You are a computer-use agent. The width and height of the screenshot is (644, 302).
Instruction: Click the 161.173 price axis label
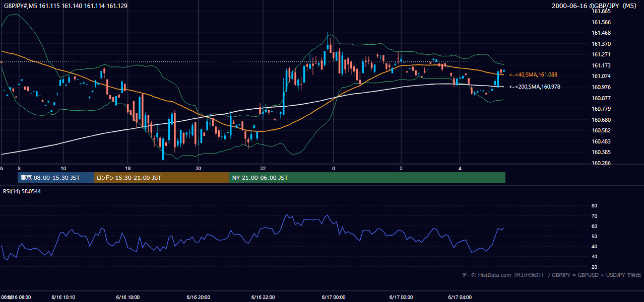coord(601,65)
